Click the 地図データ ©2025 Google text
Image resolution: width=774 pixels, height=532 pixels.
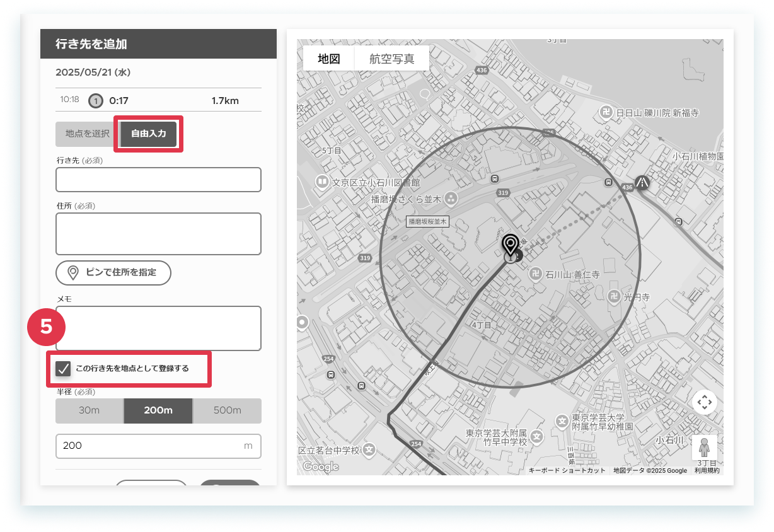tap(650, 471)
